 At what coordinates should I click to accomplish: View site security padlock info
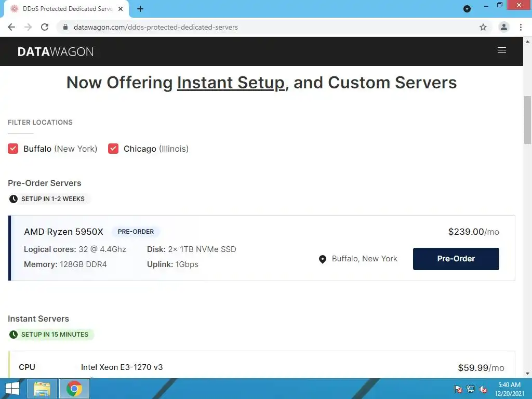(65, 27)
